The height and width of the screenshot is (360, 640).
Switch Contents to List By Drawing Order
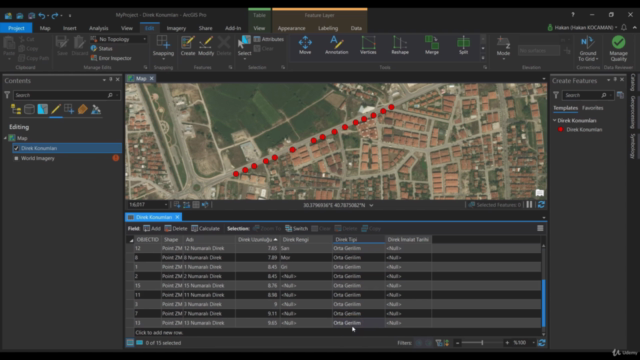click(16, 109)
